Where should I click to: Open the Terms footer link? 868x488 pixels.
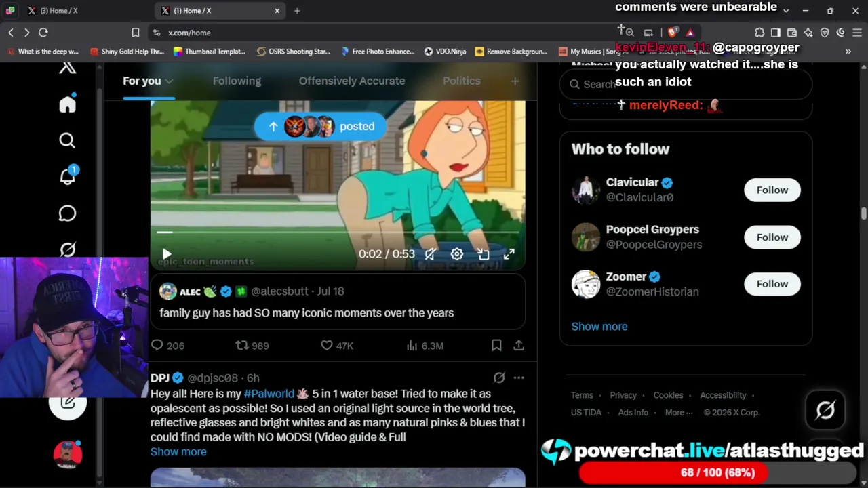click(x=582, y=395)
